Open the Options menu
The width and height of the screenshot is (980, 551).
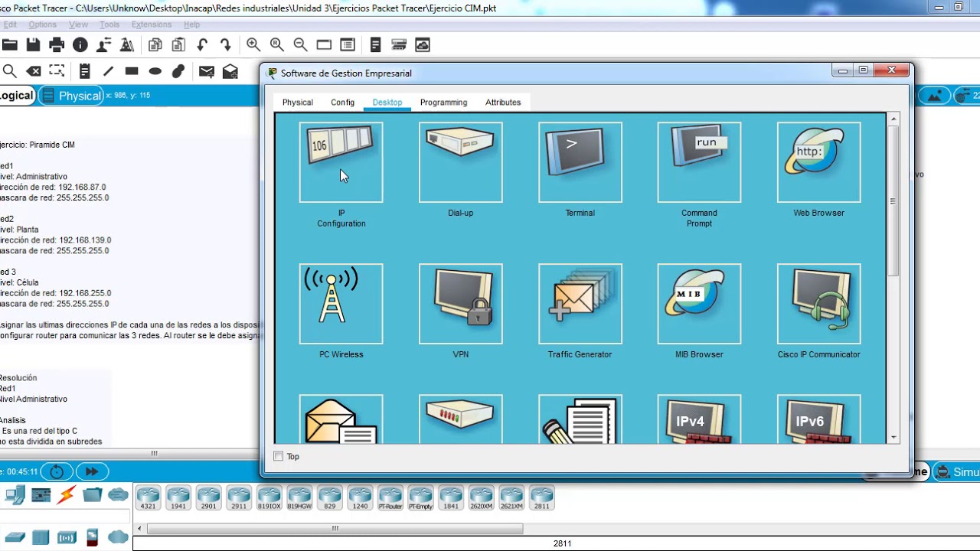(43, 24)
